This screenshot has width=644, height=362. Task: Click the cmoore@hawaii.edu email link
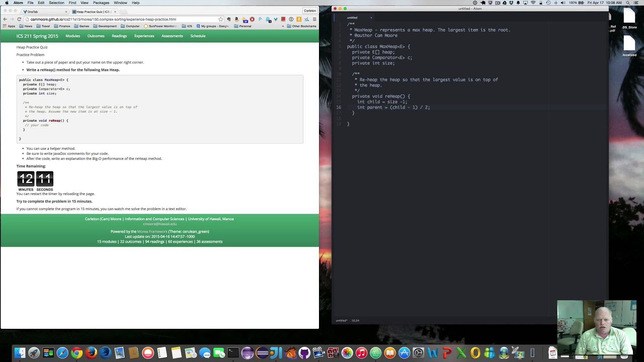click(x=159, y=224)
